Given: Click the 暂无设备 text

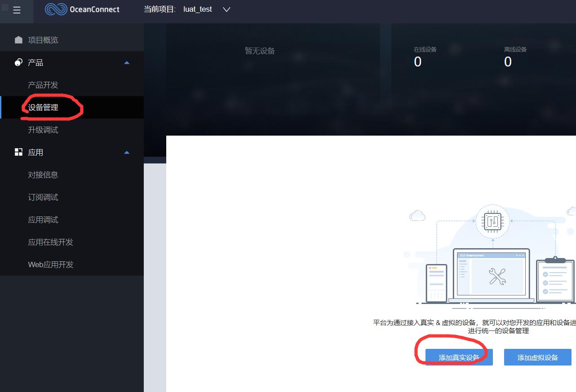Looking at the screenshot, I should (x=260, y=51).
